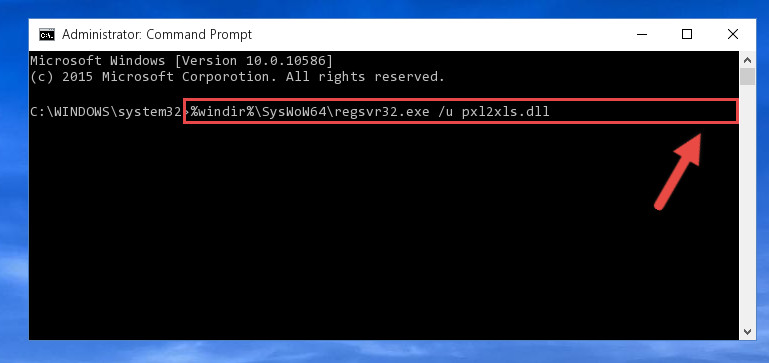Minimize the Command Prompt window
Image resolution: width=769 pixels, height=363 pixels.
[x=641, y=34]
